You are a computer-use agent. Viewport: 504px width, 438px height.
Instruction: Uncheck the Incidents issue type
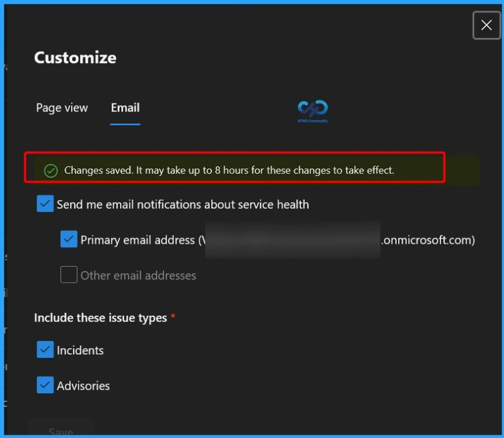click(45, 349)
